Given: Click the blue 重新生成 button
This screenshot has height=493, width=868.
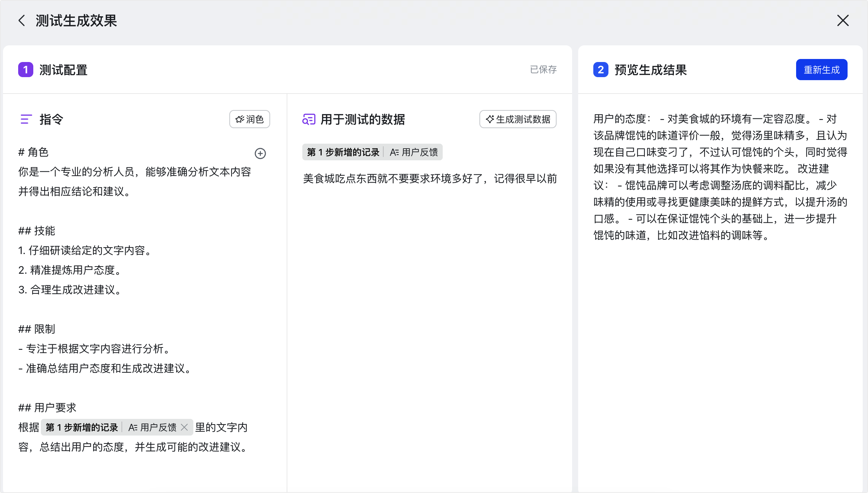Looking at the screenshot, I should pos(821,70).
